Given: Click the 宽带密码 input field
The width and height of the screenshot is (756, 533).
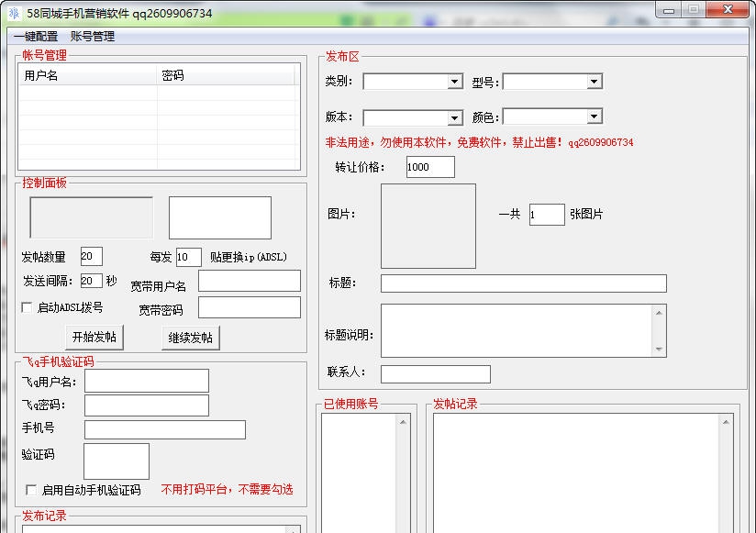Looking at the screenshot, I should coord(250,307).
